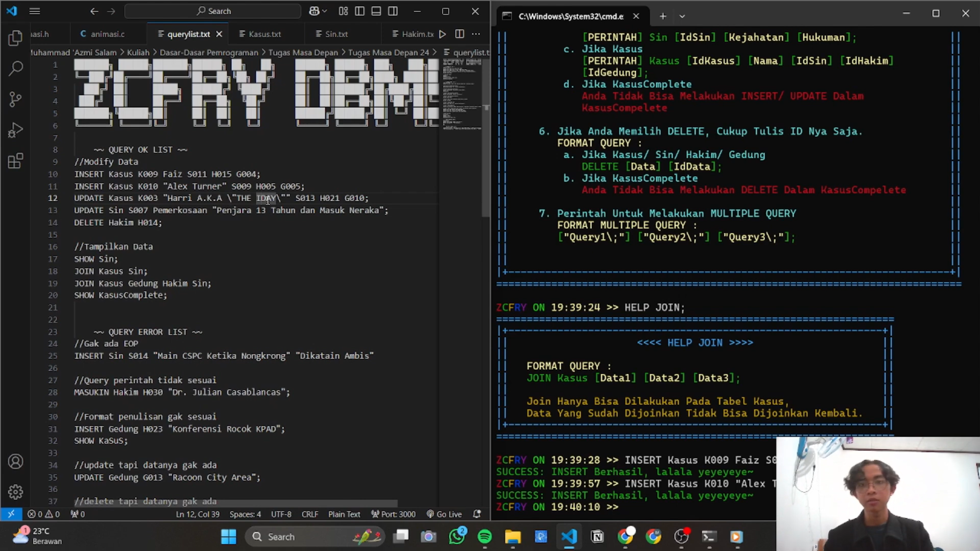980x551 pixels.
Task: Open the Extensions view
Action: (15, 160)
